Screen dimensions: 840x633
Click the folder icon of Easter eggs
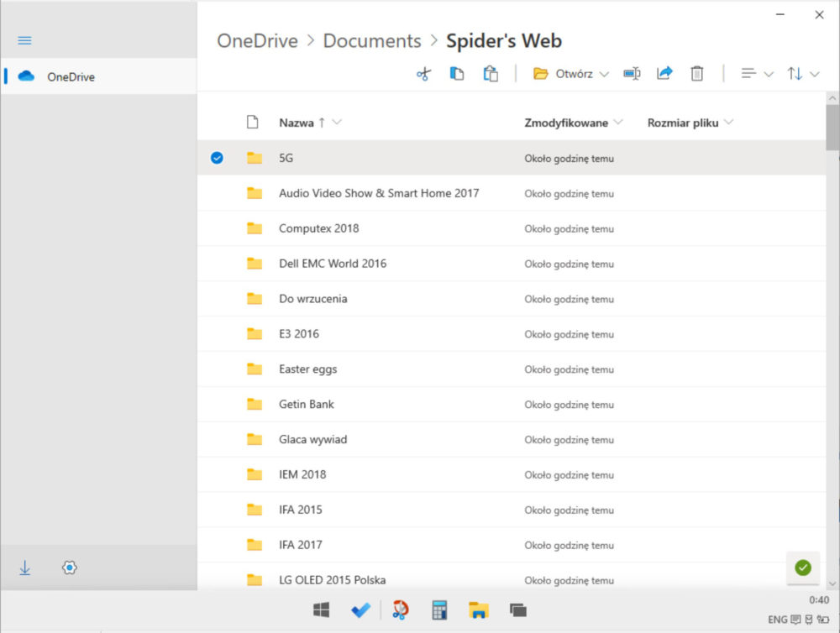pyautogui.click(x=255, y=369)
